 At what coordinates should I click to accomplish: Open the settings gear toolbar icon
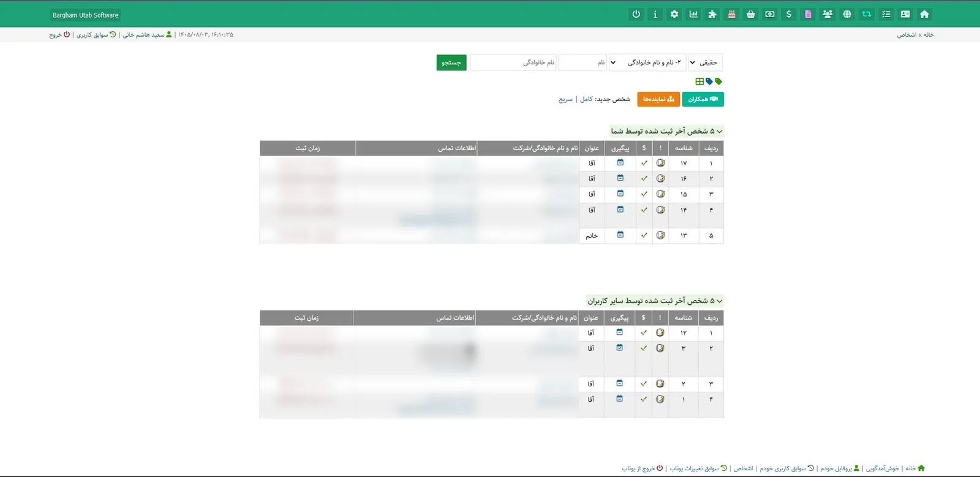click(x=674, y=15)
